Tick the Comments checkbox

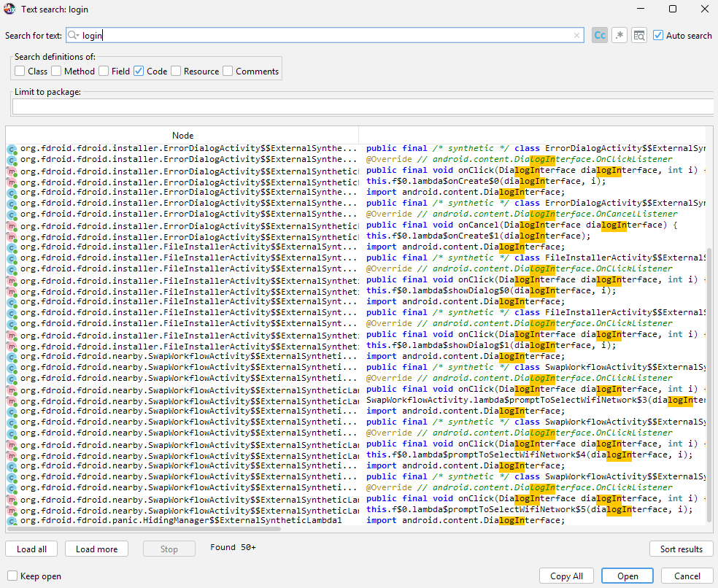click(x=228, y=71)
